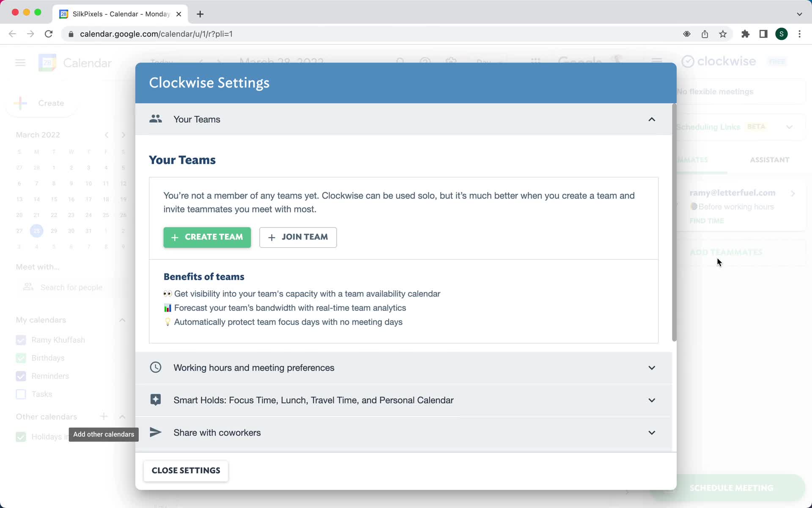Collapse the Other calendars section
The width and height of the screenshot is (812, 508).
[x=122, y=417]
